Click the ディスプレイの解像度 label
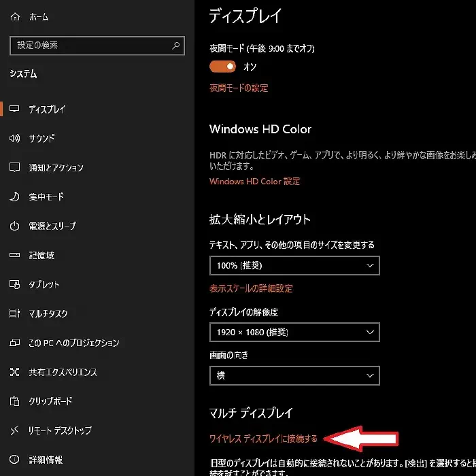Image resolution: width=476 pixels, height=476 pixels. coord(243,312)
